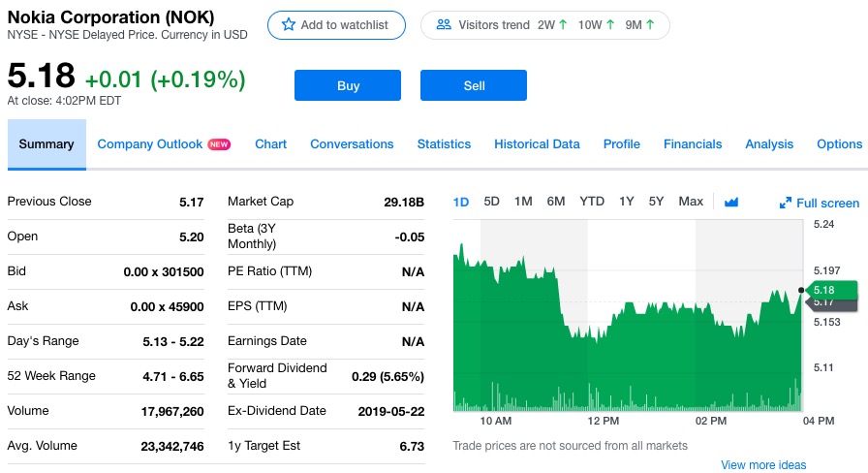
Task: Open the View more ideas link
Action: [763, 464]
